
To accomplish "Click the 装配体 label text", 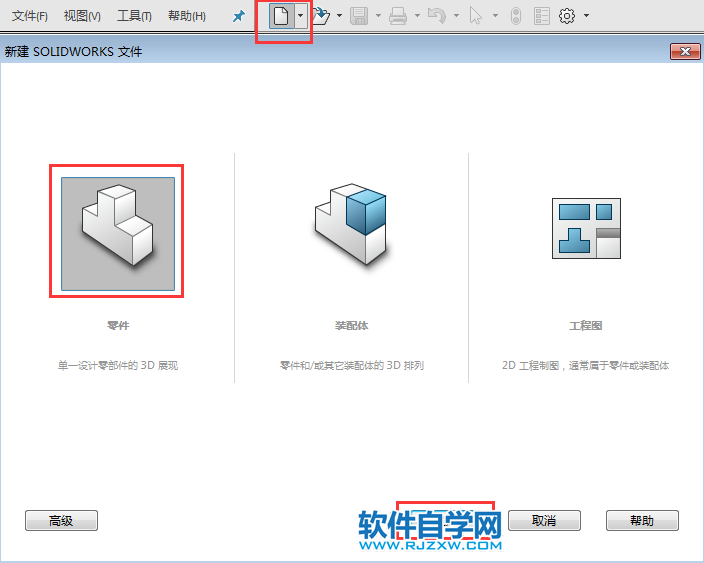I will point(352,325).
